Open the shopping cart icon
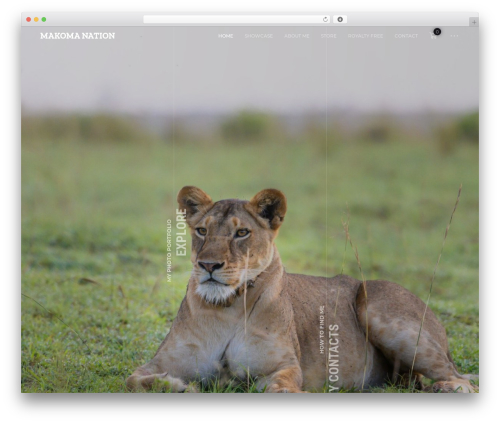This screenshot has width=500, height=423. tap(433, 36)
